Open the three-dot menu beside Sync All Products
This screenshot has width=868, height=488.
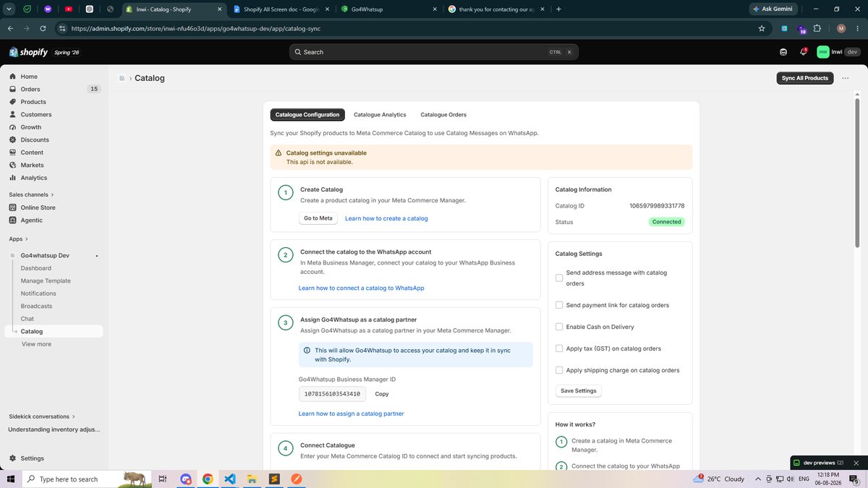pos(845,78)
